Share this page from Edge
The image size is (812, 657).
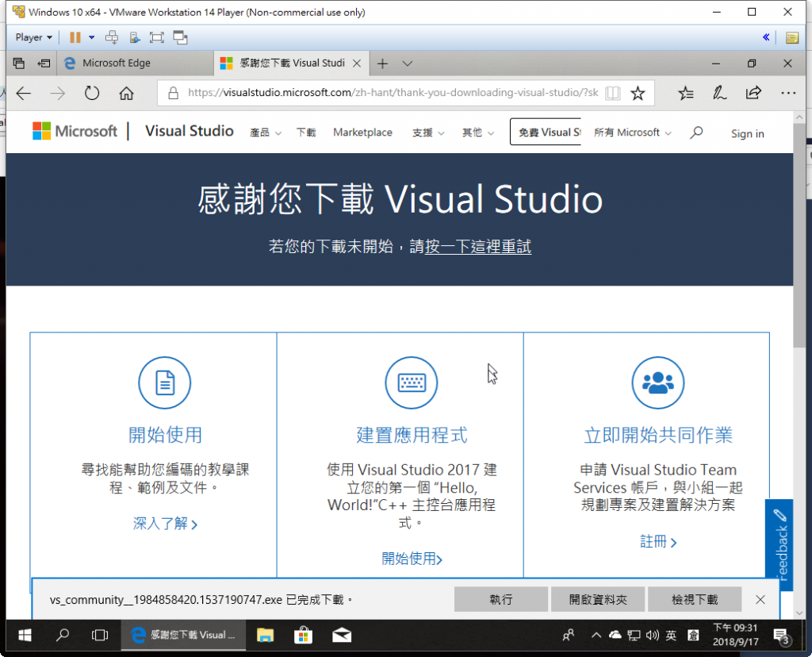[x=753, y=93]
